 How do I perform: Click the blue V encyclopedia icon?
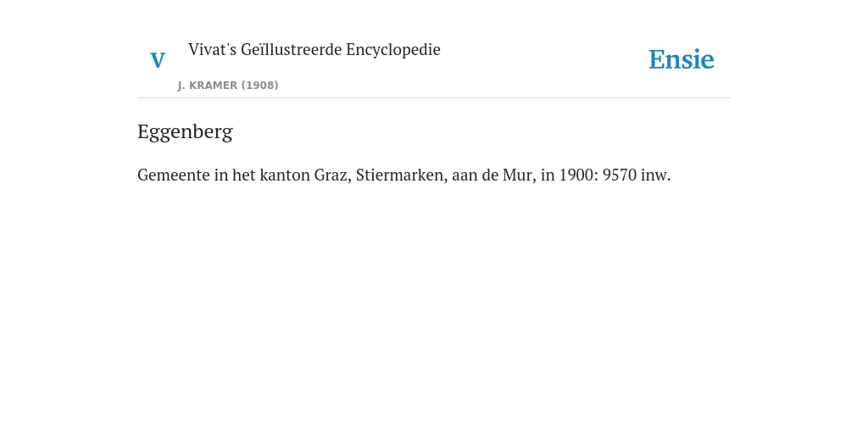tap(158, 60)
